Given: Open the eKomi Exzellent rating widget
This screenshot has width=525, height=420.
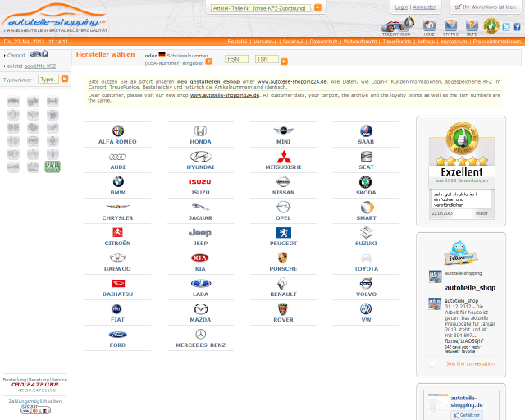Looking at the screenshot, I should pos(462,171).
